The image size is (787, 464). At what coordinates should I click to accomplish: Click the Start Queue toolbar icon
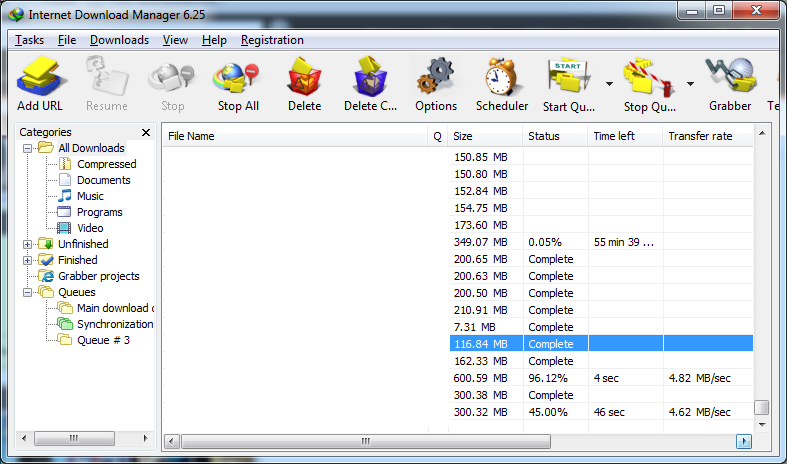tap(569, 77)
